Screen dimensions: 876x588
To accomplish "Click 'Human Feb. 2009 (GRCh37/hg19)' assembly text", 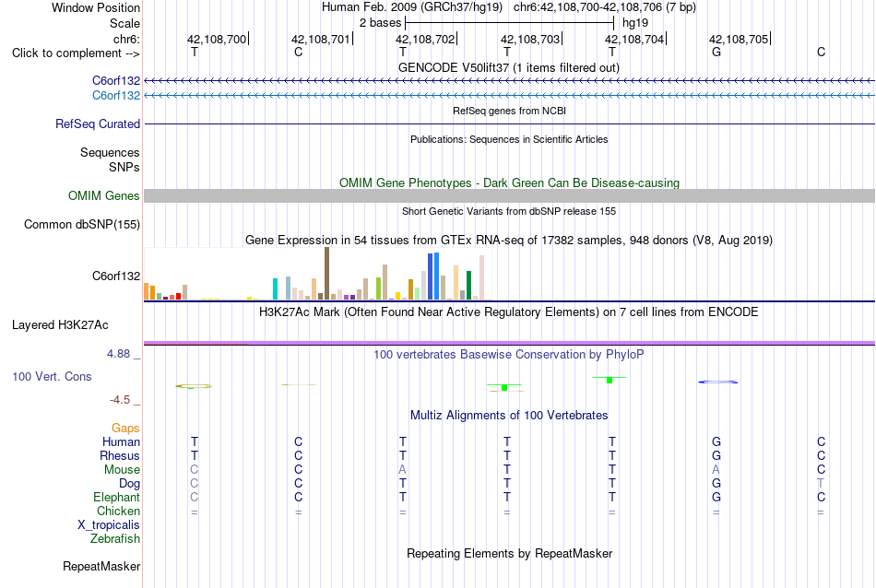I will 412,7.
